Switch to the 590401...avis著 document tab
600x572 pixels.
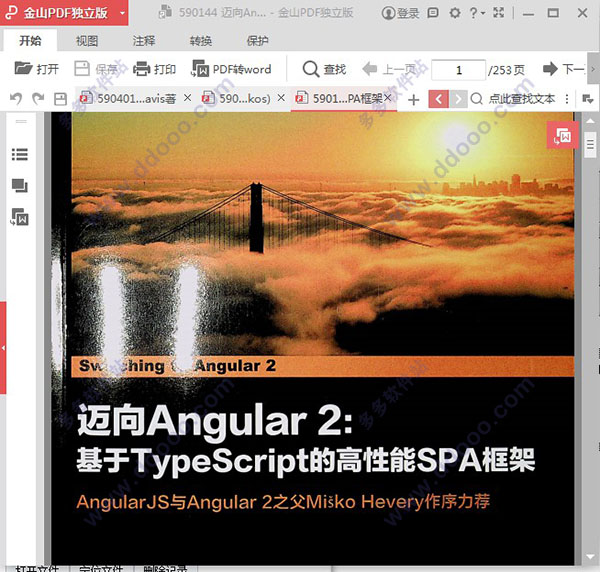(x=127, y=99)
